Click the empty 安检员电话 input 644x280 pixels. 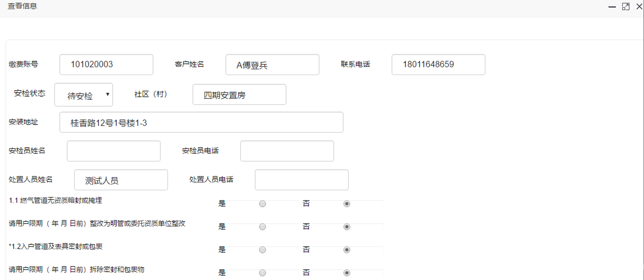pos(287,151)
